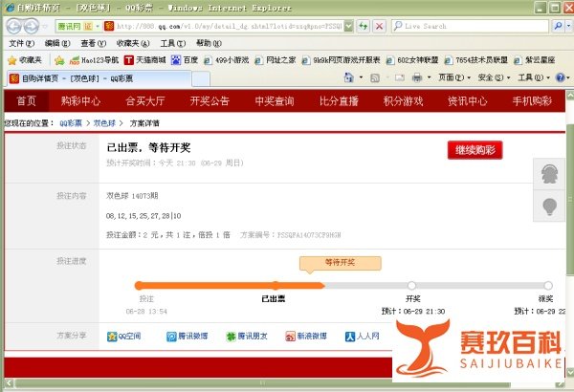Open the 文件 menu
Viewport: 574px width, 392px height.
pos(22,44)
